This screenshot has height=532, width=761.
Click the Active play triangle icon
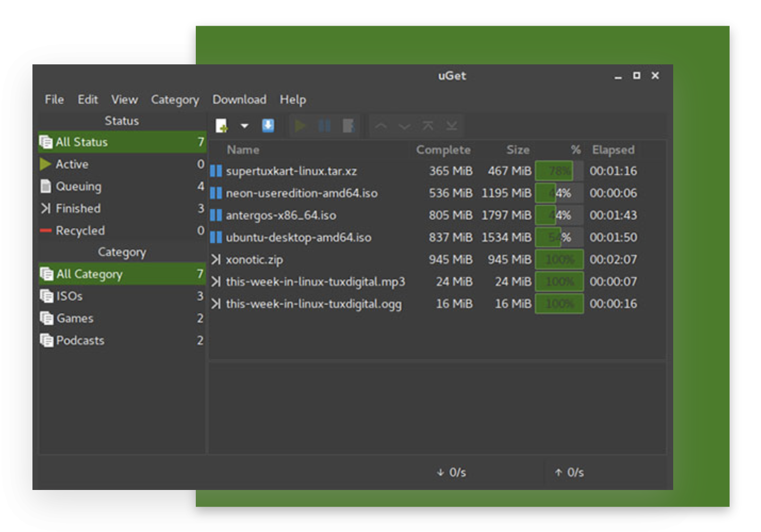point(45,164)
